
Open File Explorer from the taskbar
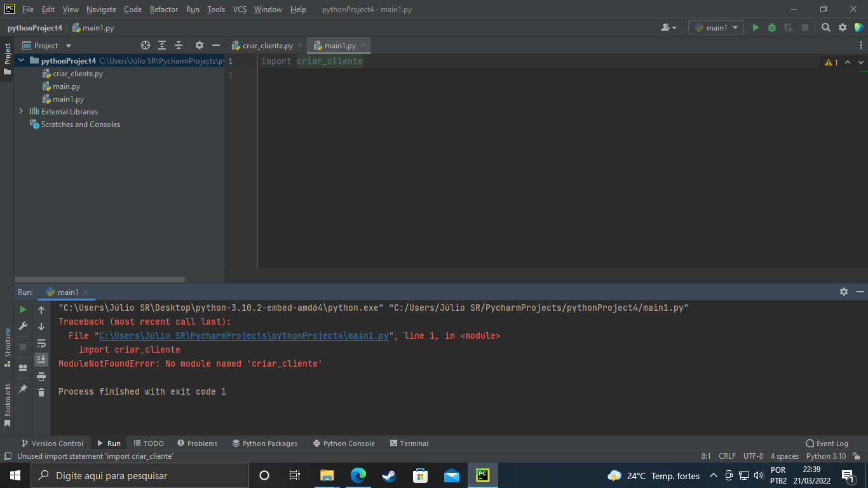pyautogui.click(x=327, y=475)
